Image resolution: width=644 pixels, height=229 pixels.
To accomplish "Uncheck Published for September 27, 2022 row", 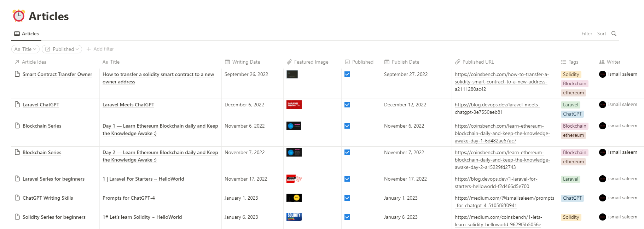I will coord(347,74).
